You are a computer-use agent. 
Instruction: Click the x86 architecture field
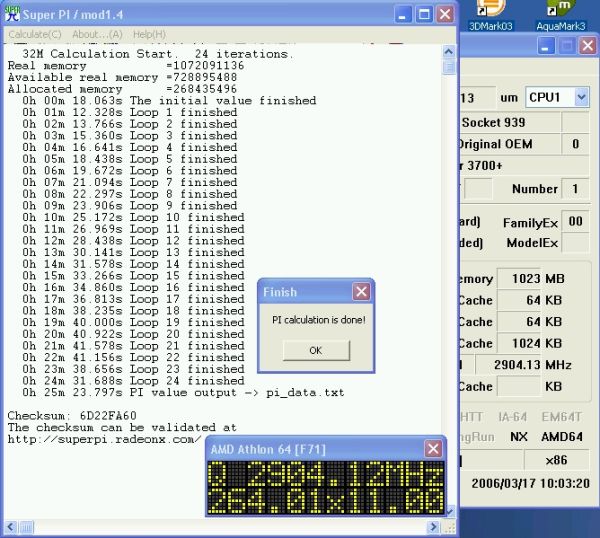pyautogui.click(x=556, y=460)
